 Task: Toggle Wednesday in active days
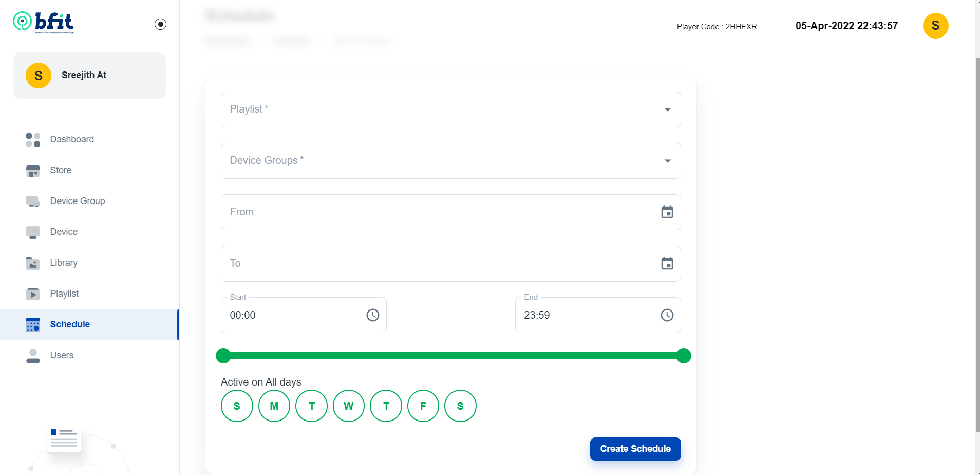(x=348, y=406)
